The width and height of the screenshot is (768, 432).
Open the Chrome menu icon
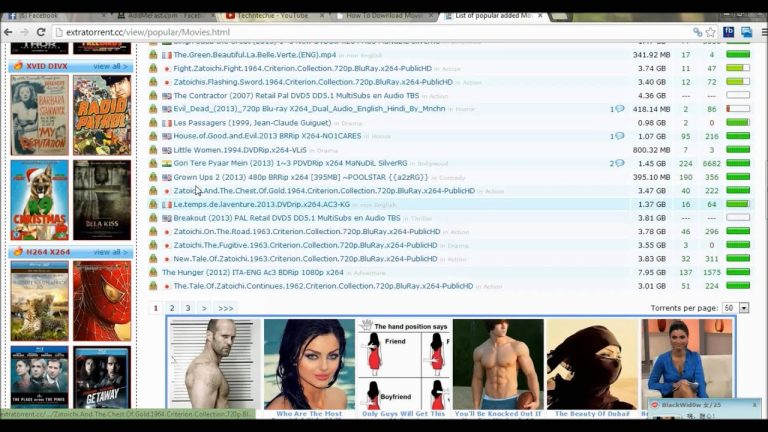pos(764,32)
